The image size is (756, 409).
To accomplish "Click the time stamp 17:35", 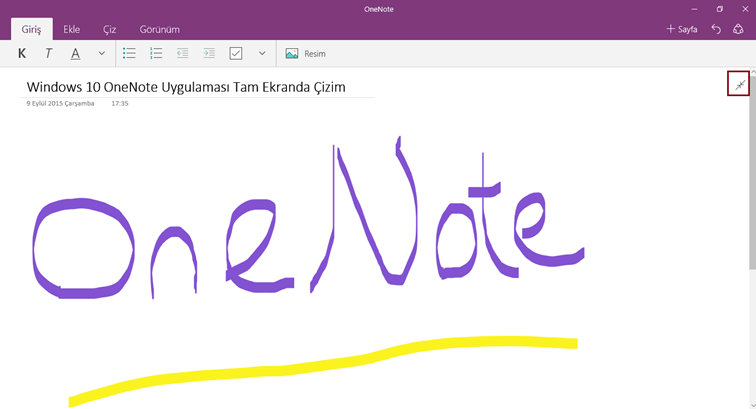I will [x=120, y=103].
